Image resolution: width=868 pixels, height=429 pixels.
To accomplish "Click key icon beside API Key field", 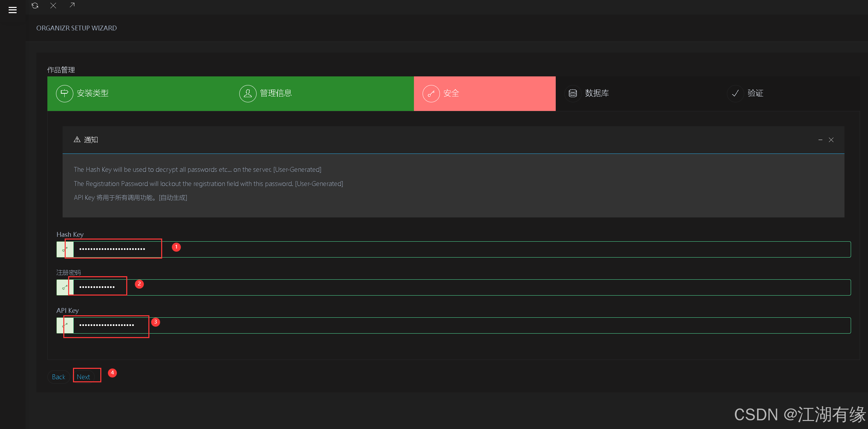I will coord(65,325).
